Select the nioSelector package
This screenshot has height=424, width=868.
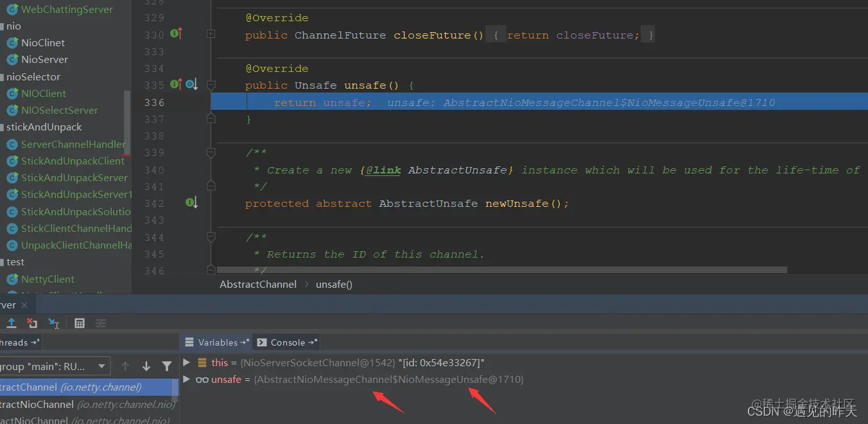point(33,77)
